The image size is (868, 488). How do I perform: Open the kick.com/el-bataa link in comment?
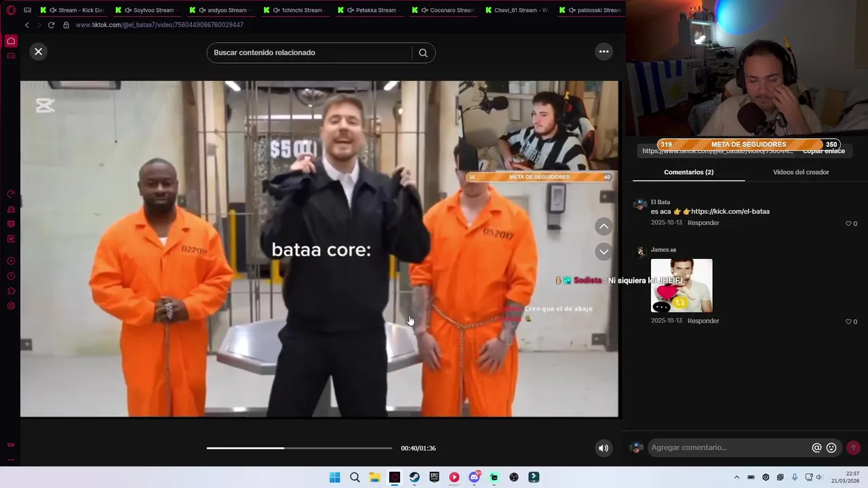(730, 211)
